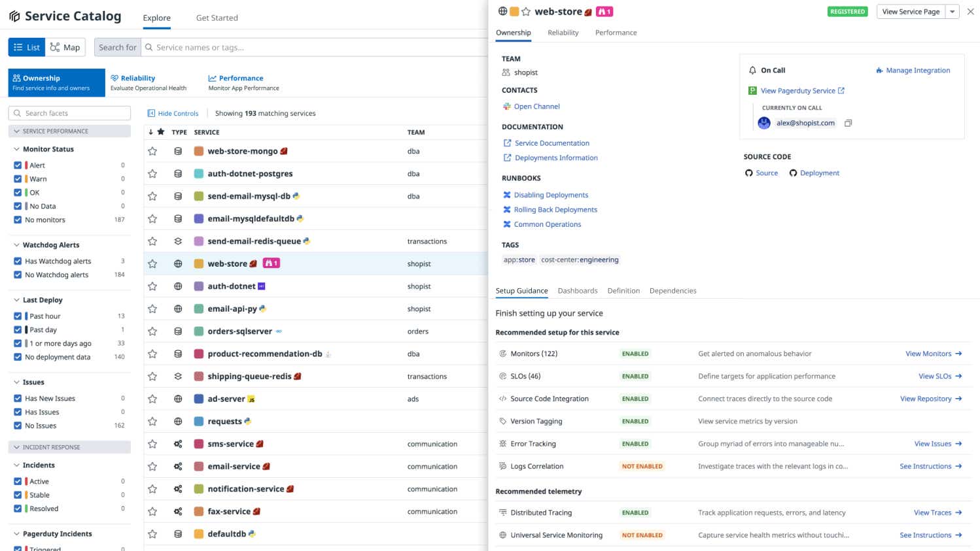
Task: Click the GitHub Source icon under Source Code
Action: click(x=749, y=173)
